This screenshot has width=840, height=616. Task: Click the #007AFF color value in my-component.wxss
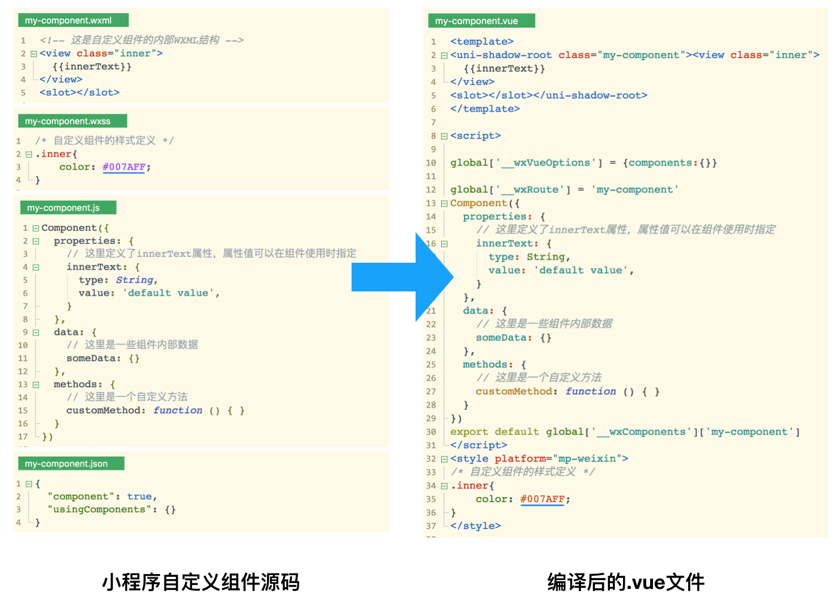[x=124, y=167]
